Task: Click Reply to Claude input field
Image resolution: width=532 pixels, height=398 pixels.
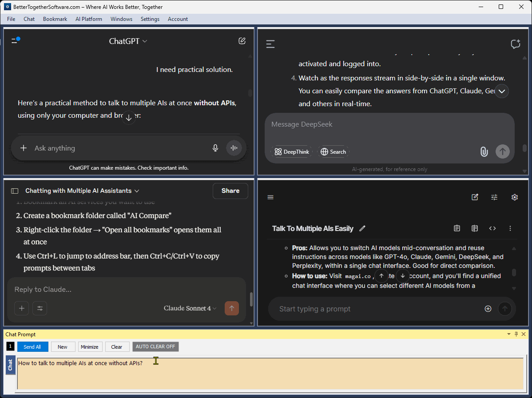Action: pos(126,290)
